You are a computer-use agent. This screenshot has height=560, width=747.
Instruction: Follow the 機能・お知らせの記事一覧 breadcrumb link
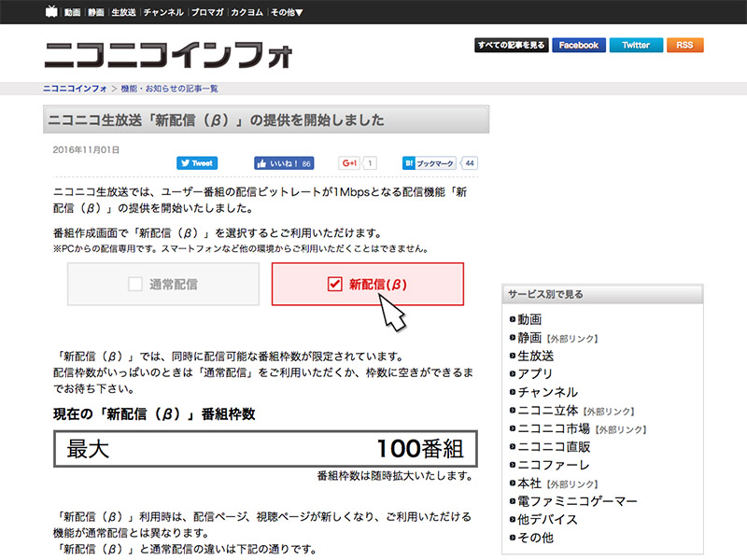point(169,89)
